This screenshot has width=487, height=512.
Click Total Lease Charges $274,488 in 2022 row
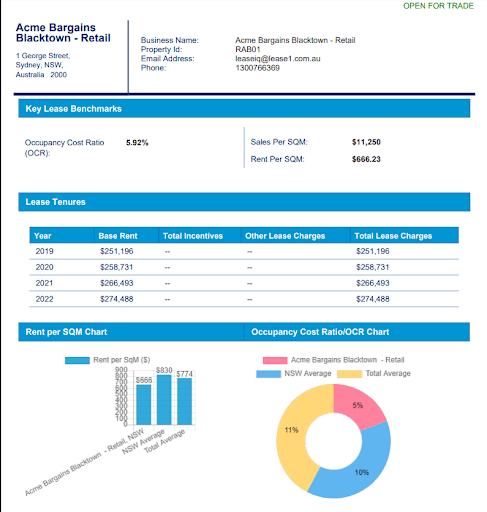[x=373, y=299]
